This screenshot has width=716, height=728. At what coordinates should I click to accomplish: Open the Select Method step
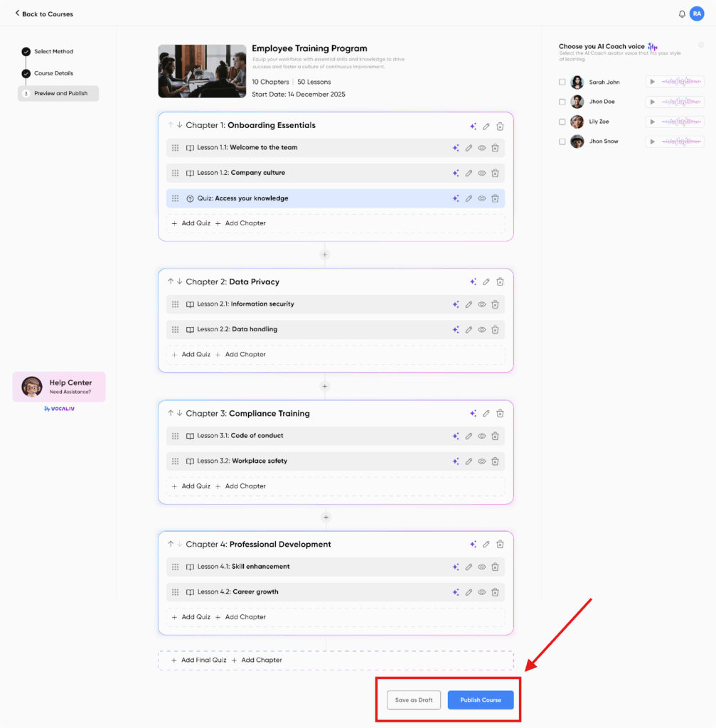[53, 52]
